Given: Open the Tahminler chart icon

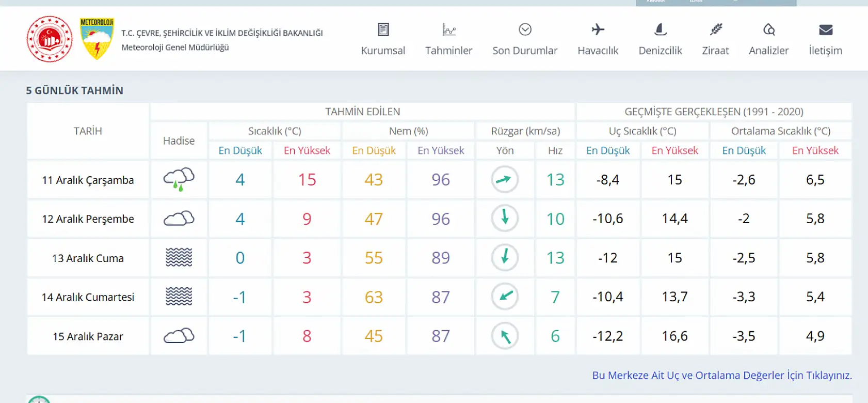Looking at the screenshot, I should (x=449, y=29).
